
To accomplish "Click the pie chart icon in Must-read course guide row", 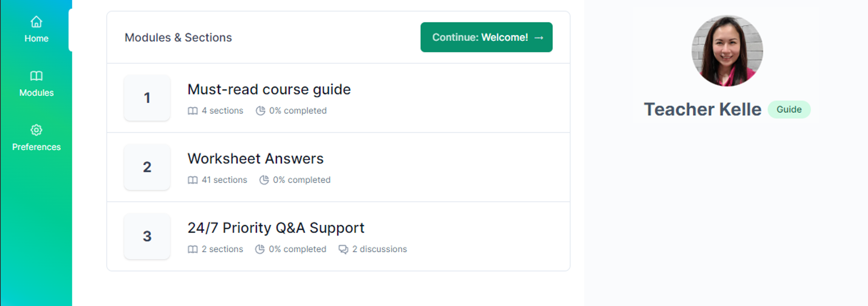I will [260, 111].
